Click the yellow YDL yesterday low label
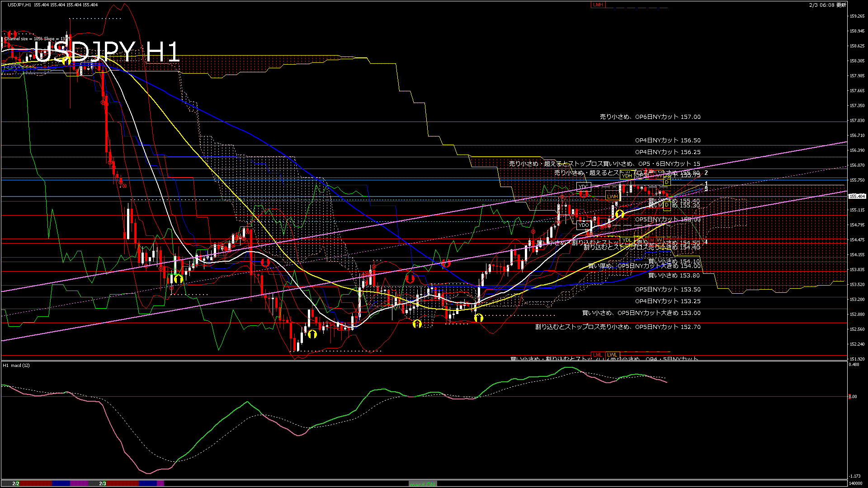Image resolution: width=868 pixels, height=488 pixels. 627,240
